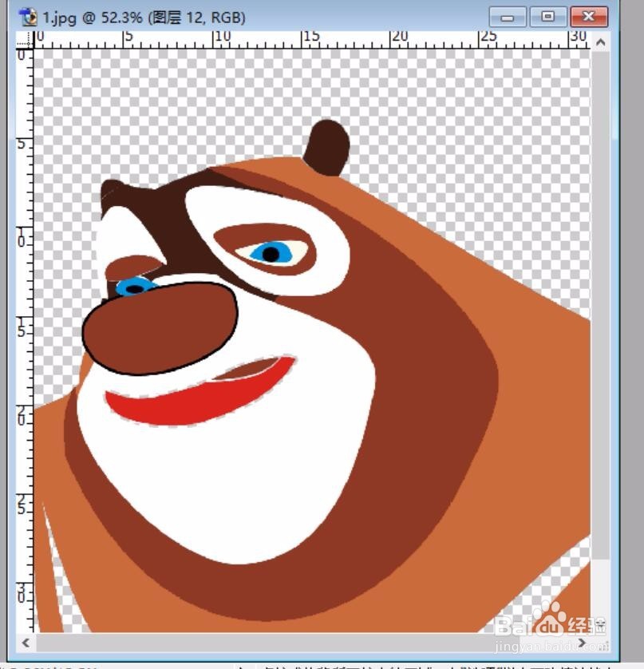The height and width of the screenshot is (669, 644).
Task: Click the bear's large right blue eye
Action: point(271,253)
